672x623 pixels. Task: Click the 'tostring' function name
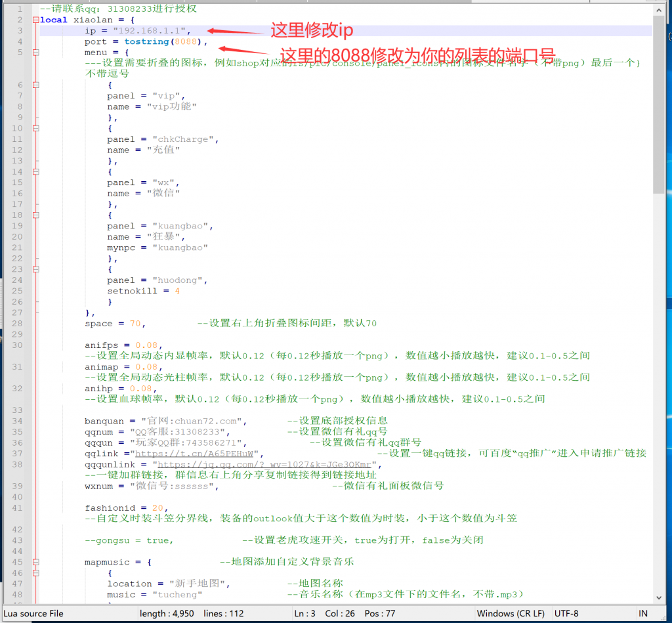[x=146, y=41]
